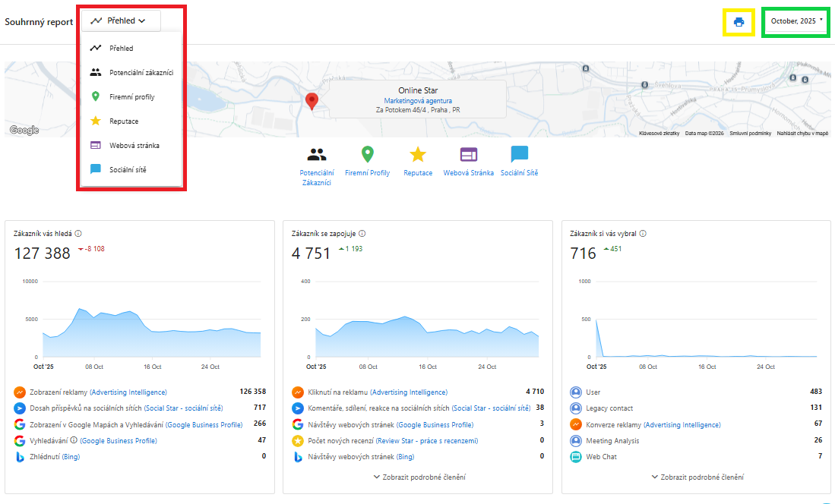Screen dimensions: 835x504
Task: Click the Online Star business name
Action: [x=418, y=90]
